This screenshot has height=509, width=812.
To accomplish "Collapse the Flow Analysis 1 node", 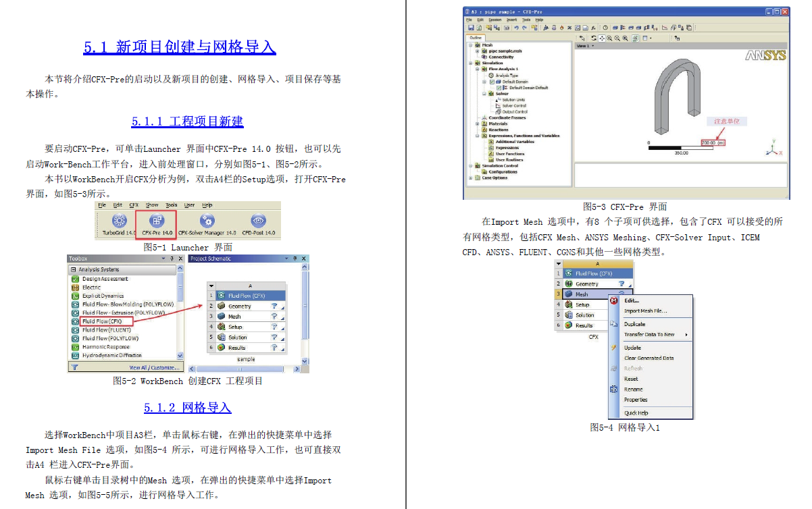I will (x=478, y=70).
